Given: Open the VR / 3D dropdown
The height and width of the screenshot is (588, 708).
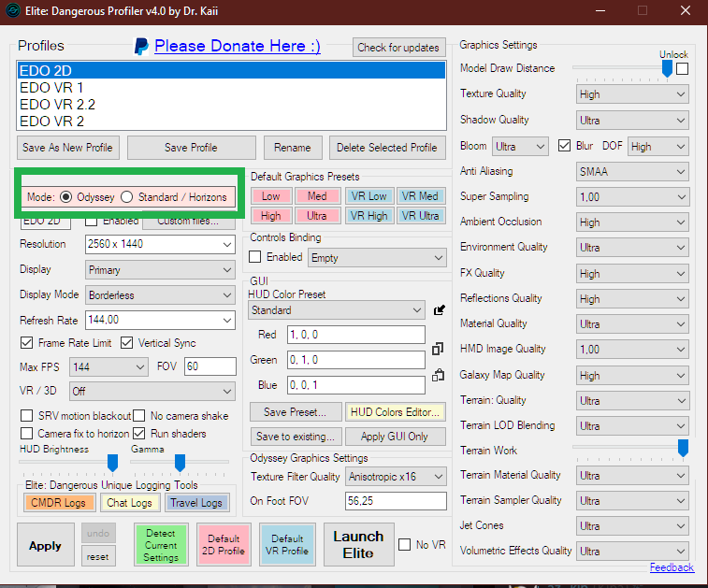Looking at the screenshot, I should tap(152, 392).
